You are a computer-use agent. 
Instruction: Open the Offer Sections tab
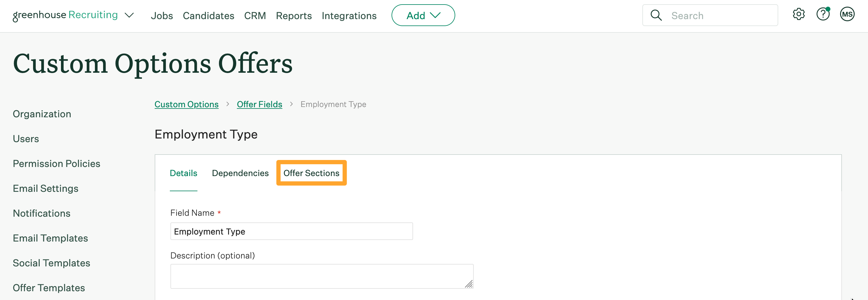(x=311, y=173)
